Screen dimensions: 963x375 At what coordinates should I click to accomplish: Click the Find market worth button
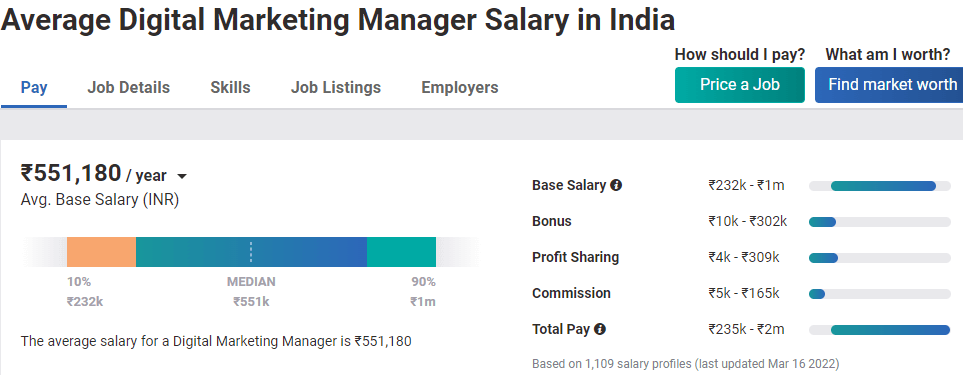889,85
